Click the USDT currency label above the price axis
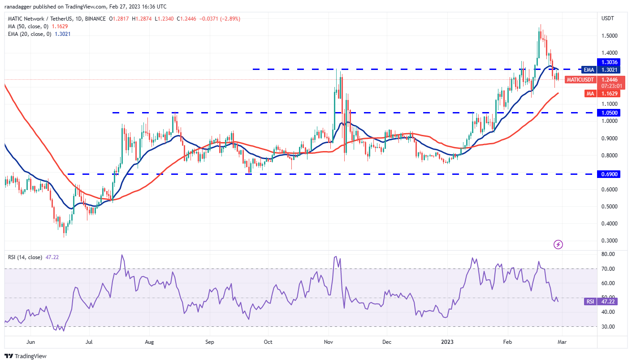The image size is (632, 364). tap(607, 18)
